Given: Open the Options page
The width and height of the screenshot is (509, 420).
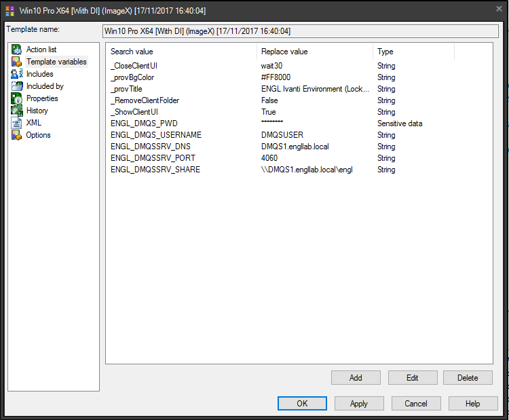Looking at the screenshot, I should click(38, 135).
